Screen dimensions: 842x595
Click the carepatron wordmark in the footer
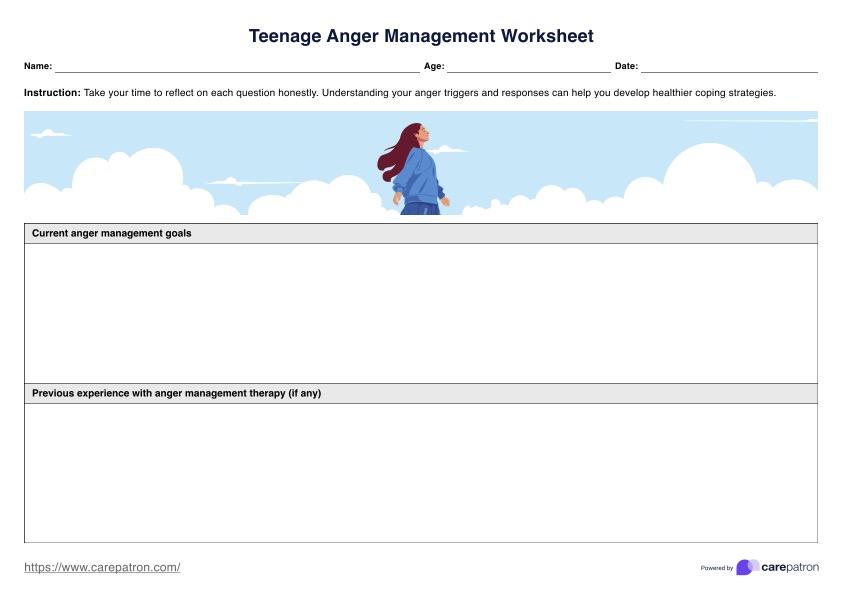point(790,567)
